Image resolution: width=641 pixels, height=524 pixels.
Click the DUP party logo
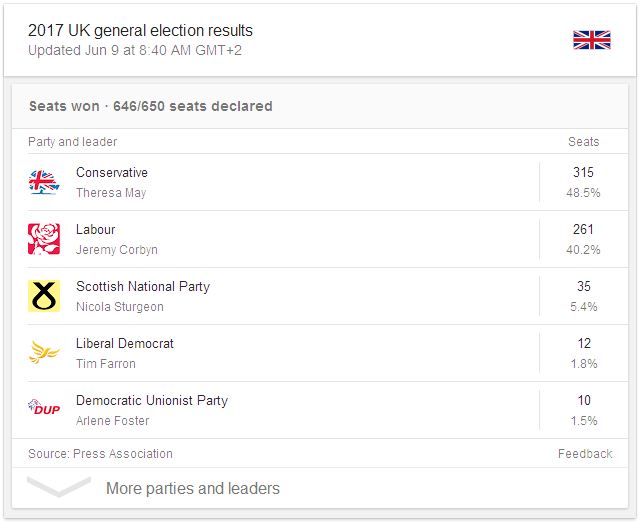pos(43,409)
